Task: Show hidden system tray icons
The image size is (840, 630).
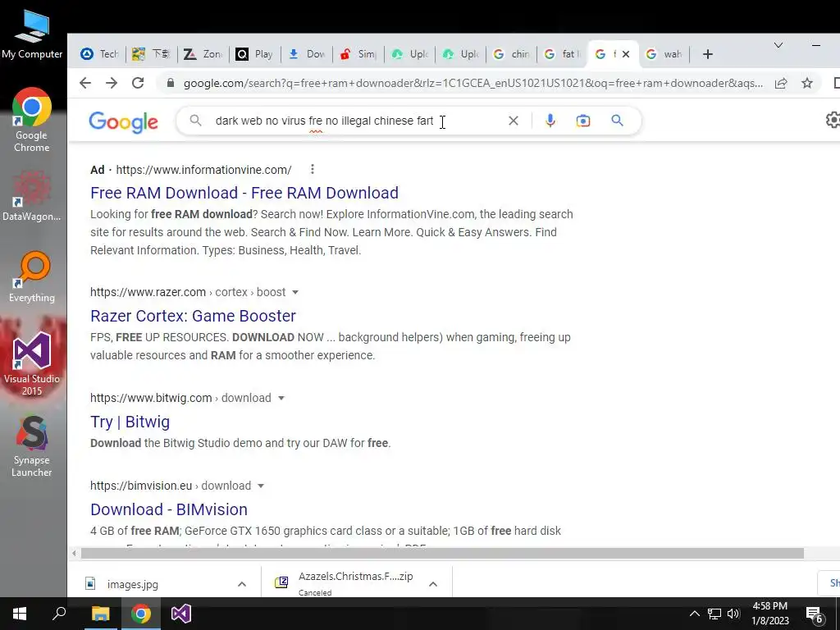Action: 694,614
